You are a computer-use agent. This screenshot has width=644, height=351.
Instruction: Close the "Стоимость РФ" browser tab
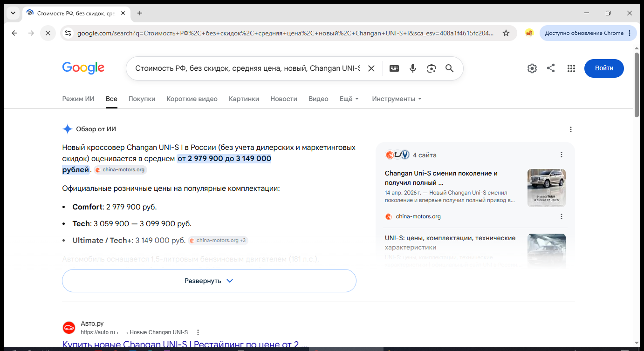click(x=123, y=13)
